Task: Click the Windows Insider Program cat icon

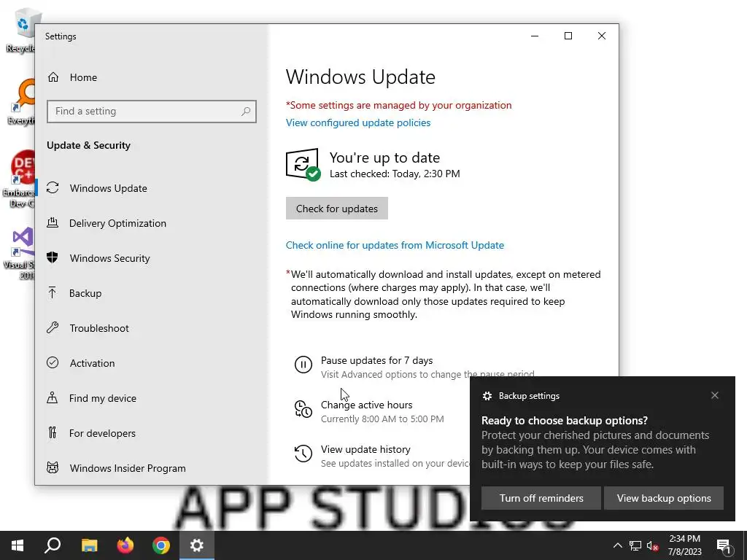Action: pos(53,467)
